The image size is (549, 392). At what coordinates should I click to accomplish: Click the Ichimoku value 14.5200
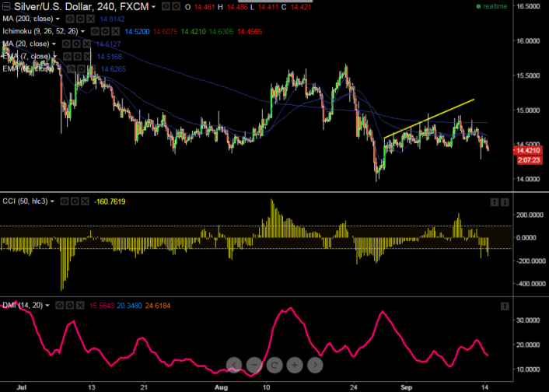click(x=137, y=32)
